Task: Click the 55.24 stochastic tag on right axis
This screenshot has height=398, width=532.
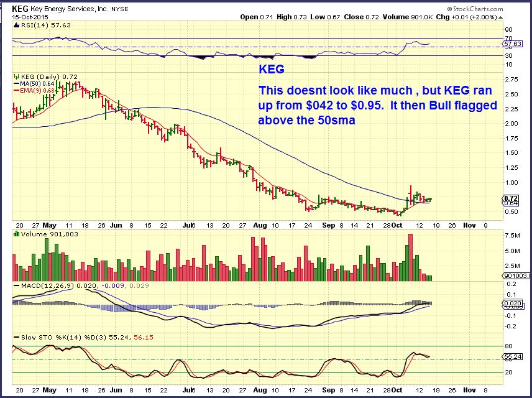Action: 512,356
